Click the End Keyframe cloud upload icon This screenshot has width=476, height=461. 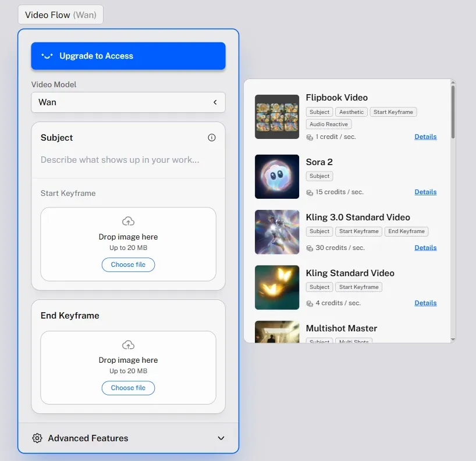[128, 345]
